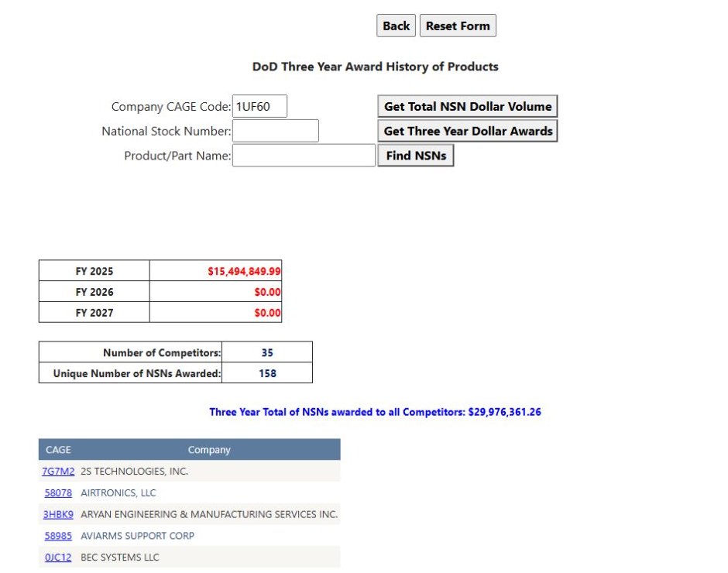The width and height of the screenshot is (728, 573).
Task: Click the Back button
Action: [396, 26]
